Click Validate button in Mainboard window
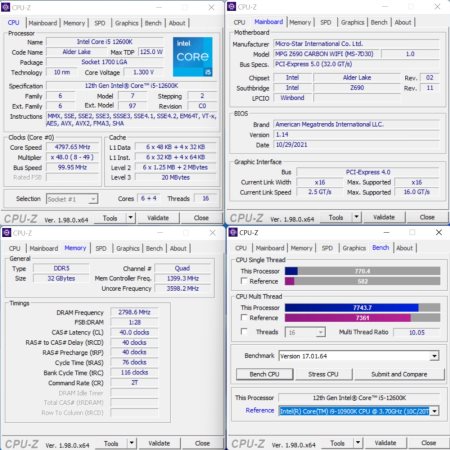The width and height of the screenshot is (450, 450). (x=384, y=217)
